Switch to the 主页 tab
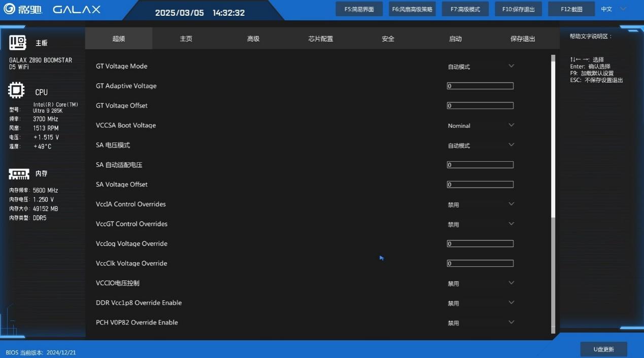Image resolution: width=644 pixels, height=358 pixels. pos(186,39)
